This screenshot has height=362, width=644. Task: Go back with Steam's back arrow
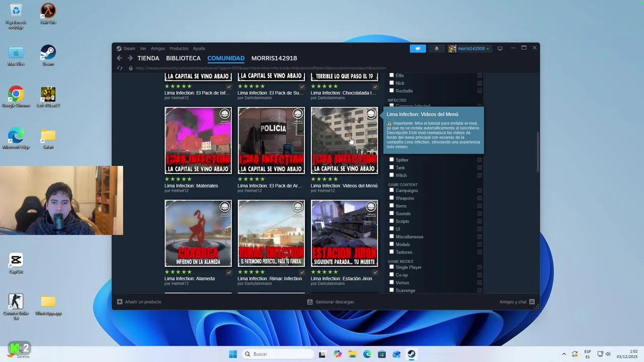point(119,58)
